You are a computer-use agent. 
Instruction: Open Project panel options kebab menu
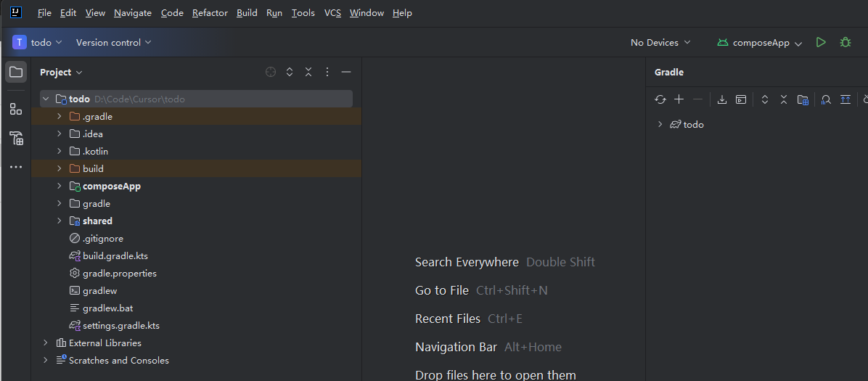click(x=327, y=72)
